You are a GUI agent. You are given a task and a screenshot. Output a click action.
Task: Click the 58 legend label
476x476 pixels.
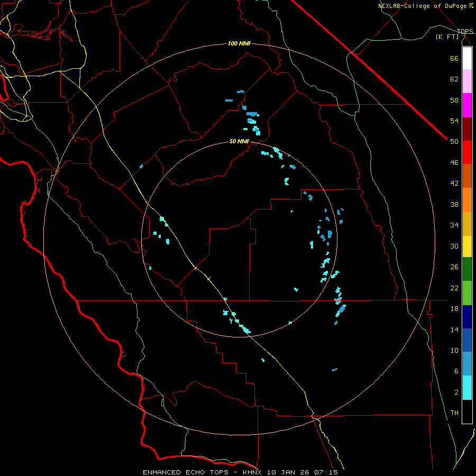point(454,100)
